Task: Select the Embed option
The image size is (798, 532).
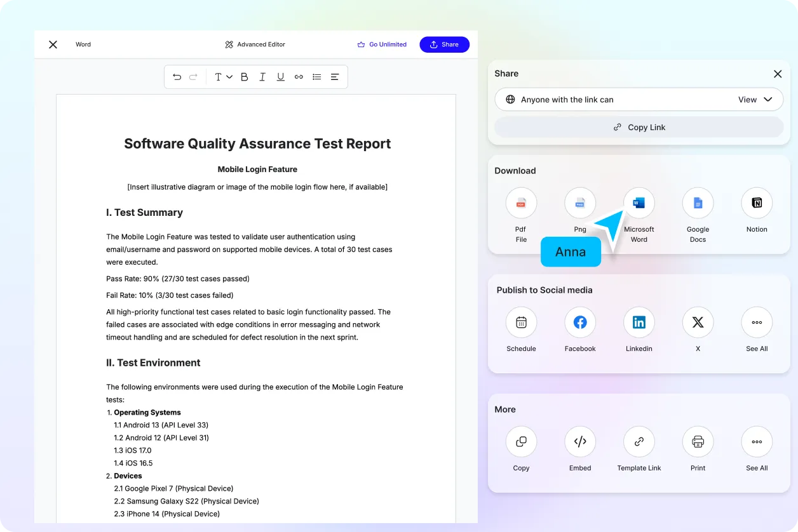Action: pos(579,441)
